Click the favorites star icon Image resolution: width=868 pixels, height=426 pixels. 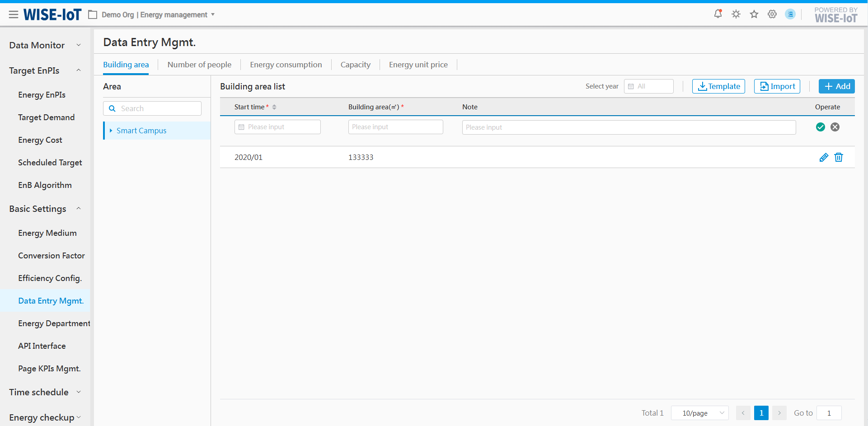pos(754,14)
